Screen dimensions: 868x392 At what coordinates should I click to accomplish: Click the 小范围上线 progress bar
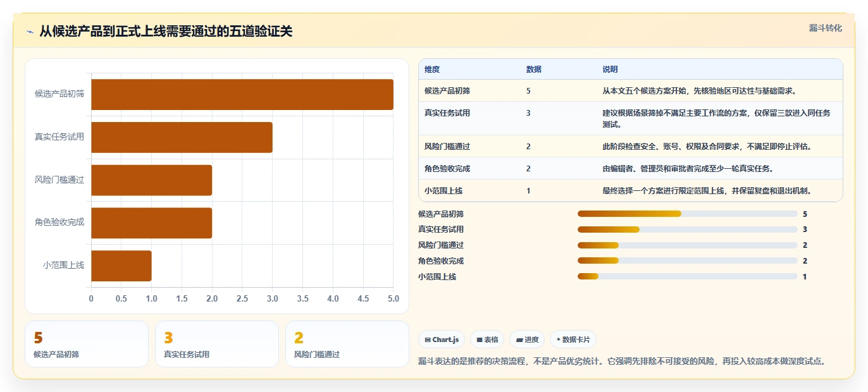[x=687, y=276]
